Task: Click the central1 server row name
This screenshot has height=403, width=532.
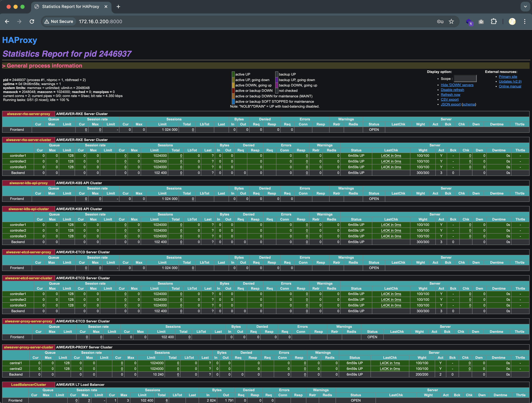Action: pos(16,363)
